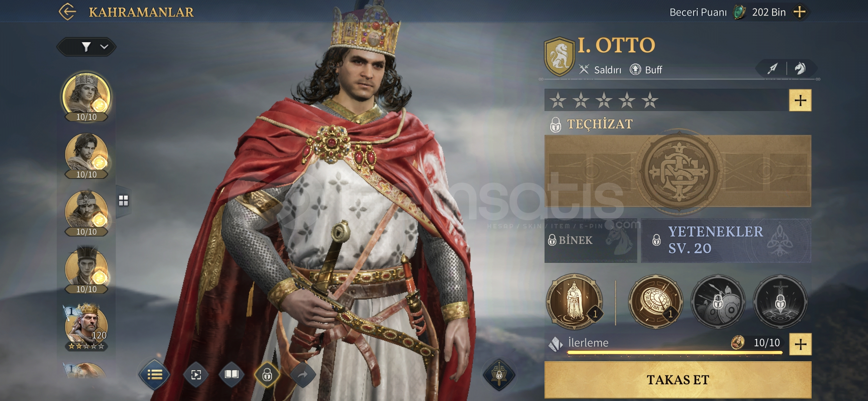Open the hero list view icon
Viewport: 868px width, 401px height.
155,375
